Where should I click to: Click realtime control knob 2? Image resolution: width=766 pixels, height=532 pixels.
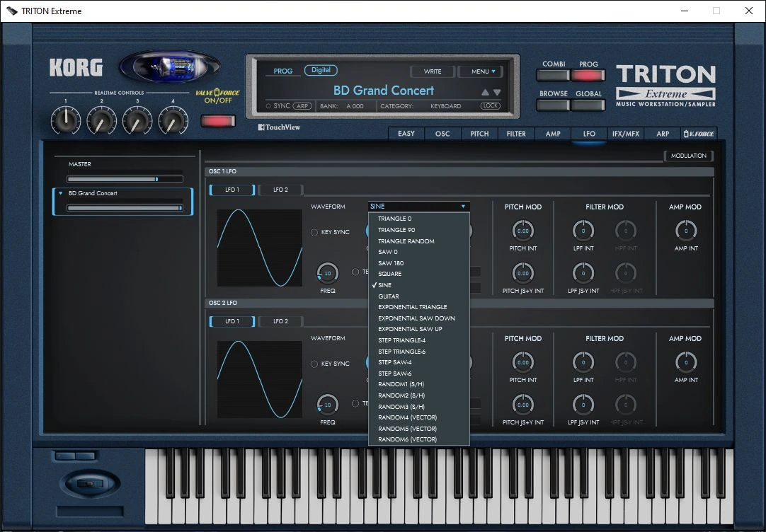click(102, 120)
